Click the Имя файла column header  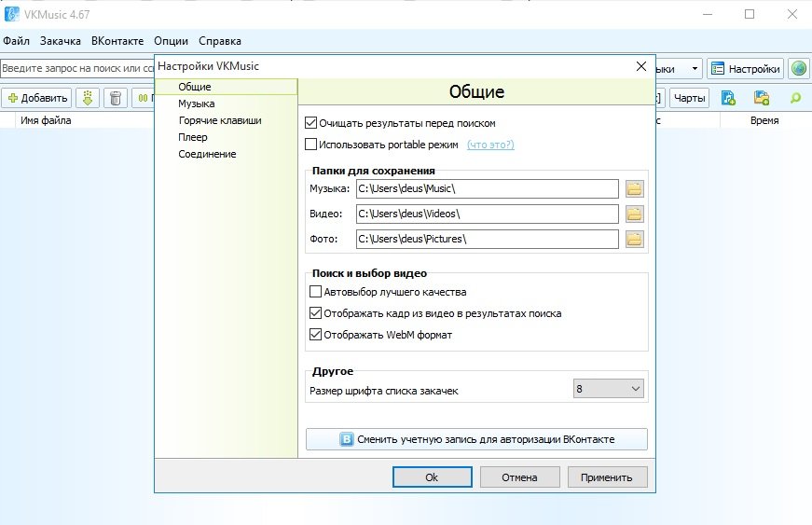(46, 120)
